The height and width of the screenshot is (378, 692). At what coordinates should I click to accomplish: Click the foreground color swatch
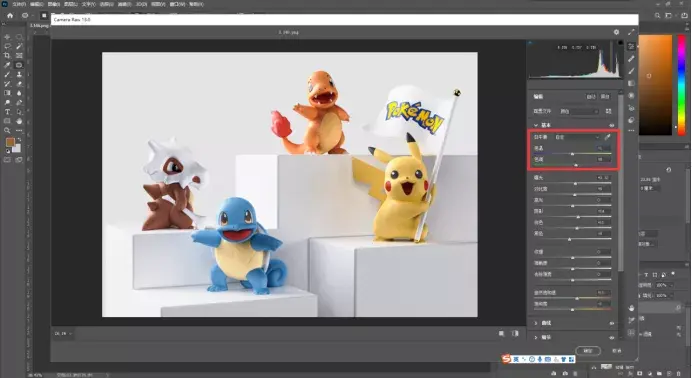pos(10,142)
